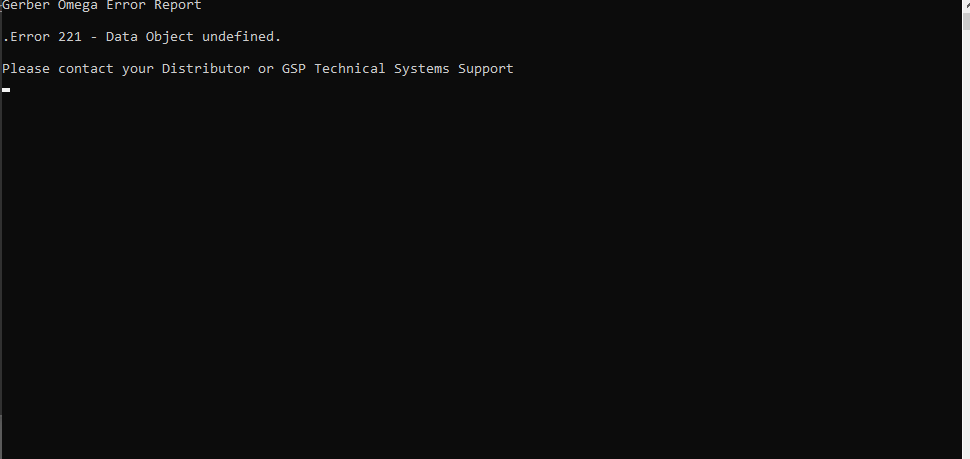Click the vertical scrollbar thumb

(x=966, y=20)
